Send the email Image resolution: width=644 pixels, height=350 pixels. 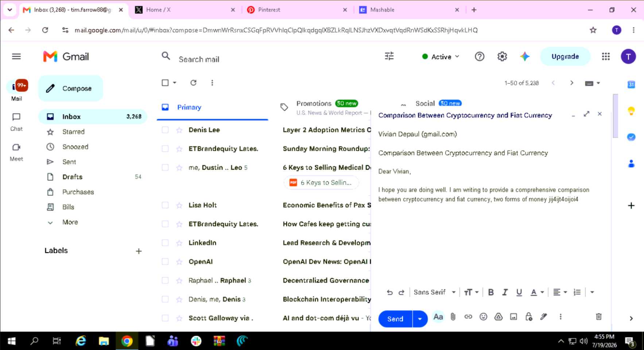(x=395, y=319)
